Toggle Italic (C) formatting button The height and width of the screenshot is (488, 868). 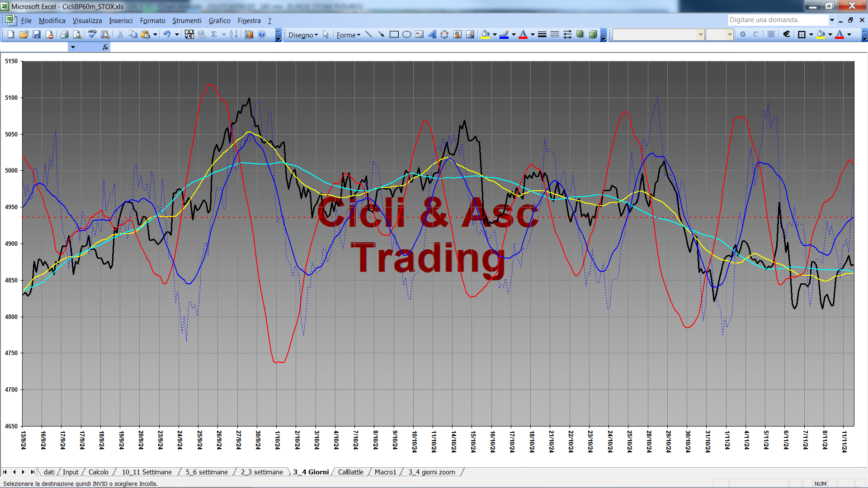coord(755,34)
